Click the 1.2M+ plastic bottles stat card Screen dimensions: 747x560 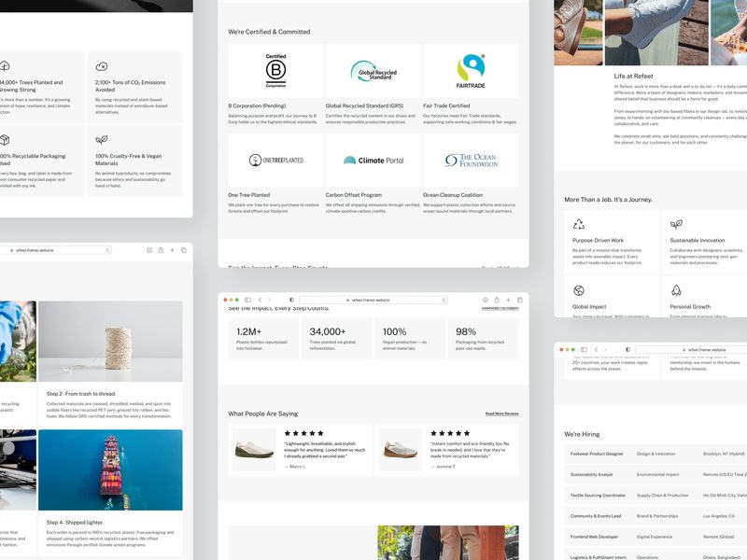point(263,339)
